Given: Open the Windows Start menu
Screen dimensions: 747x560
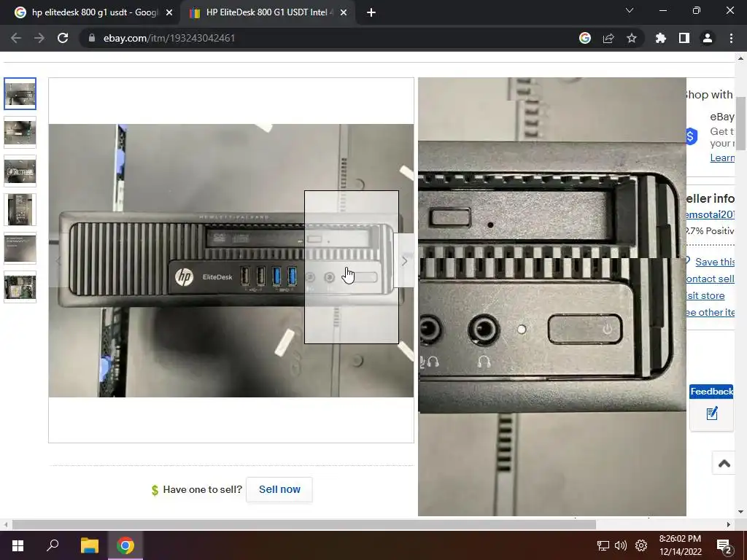Looking at the screenshot, I should pos(18,545).
